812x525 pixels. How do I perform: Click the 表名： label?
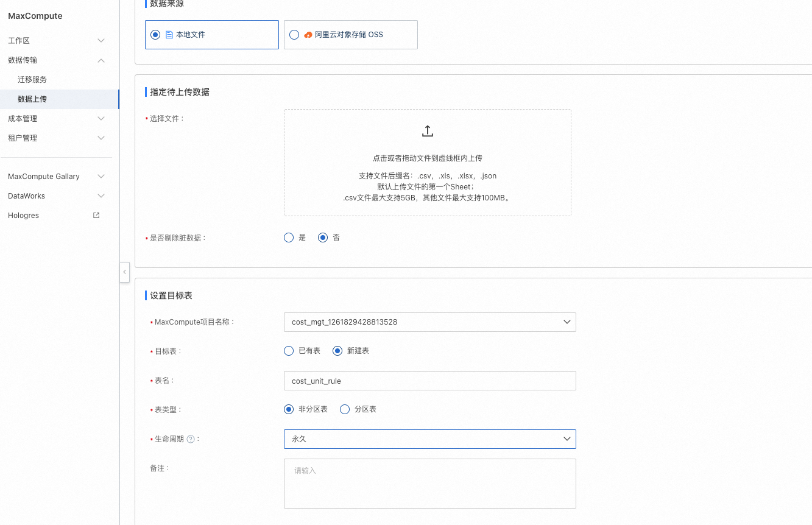tap(164, 381)
